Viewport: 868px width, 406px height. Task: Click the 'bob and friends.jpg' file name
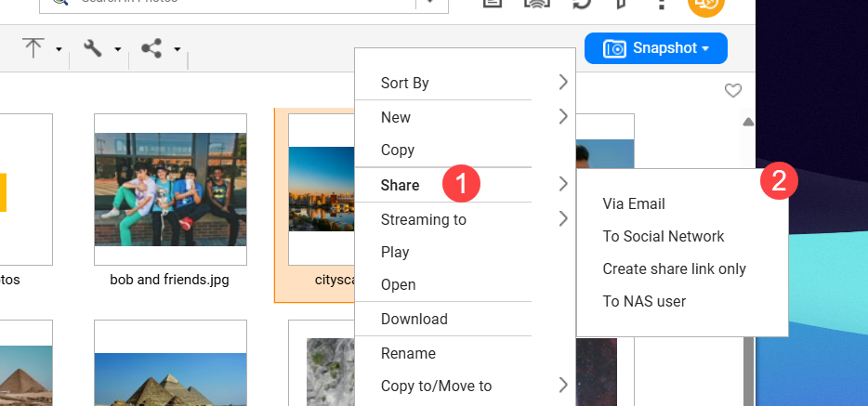(x=169, y=280)
